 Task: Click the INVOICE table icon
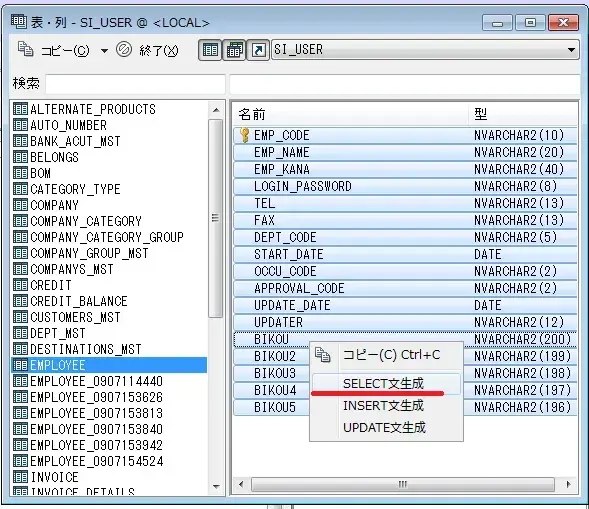coord(20,477)
